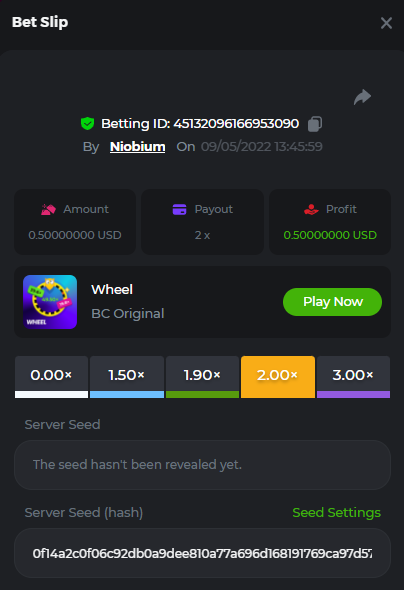Copy the Betting ID with copy icon
This screenshot has height=590, width=404.
pos(315,124)
